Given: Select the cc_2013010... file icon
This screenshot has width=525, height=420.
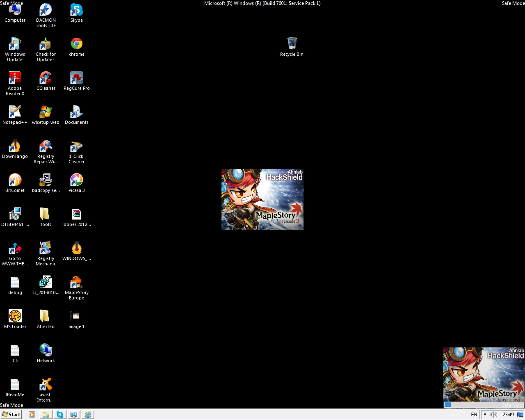Looking at the screenshot, I should [46, 285].
